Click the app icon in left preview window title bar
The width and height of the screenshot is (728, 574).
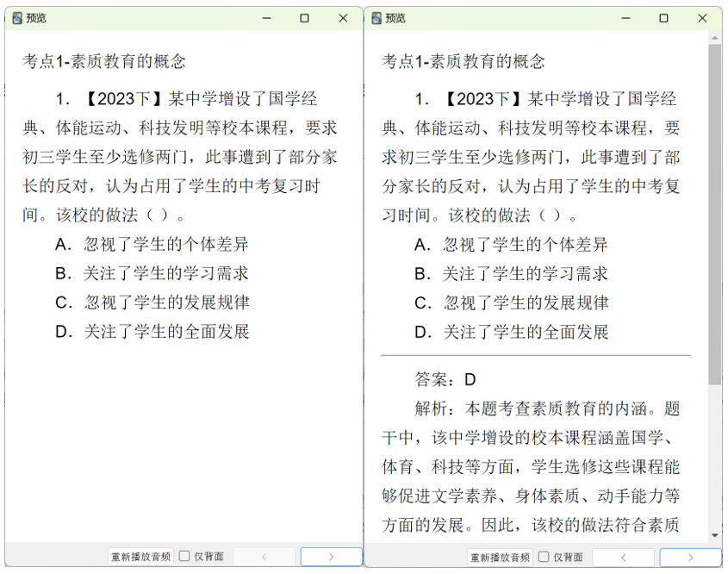17,18
